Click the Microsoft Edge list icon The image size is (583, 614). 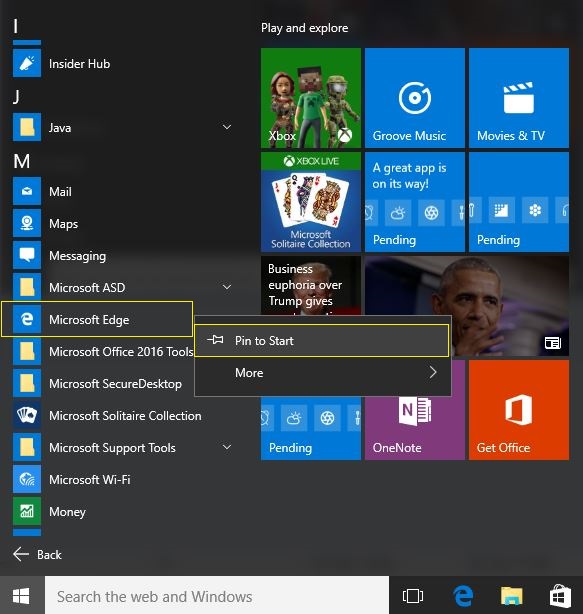(x=27, y=319)
